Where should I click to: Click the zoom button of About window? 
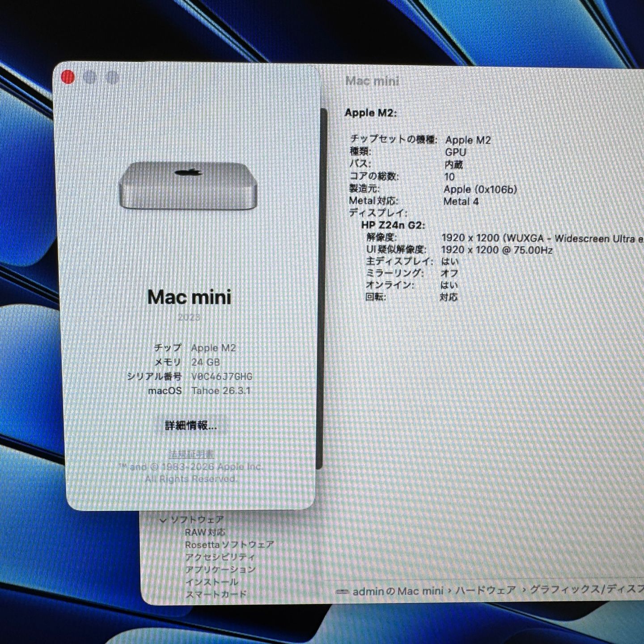click(112, 78)
